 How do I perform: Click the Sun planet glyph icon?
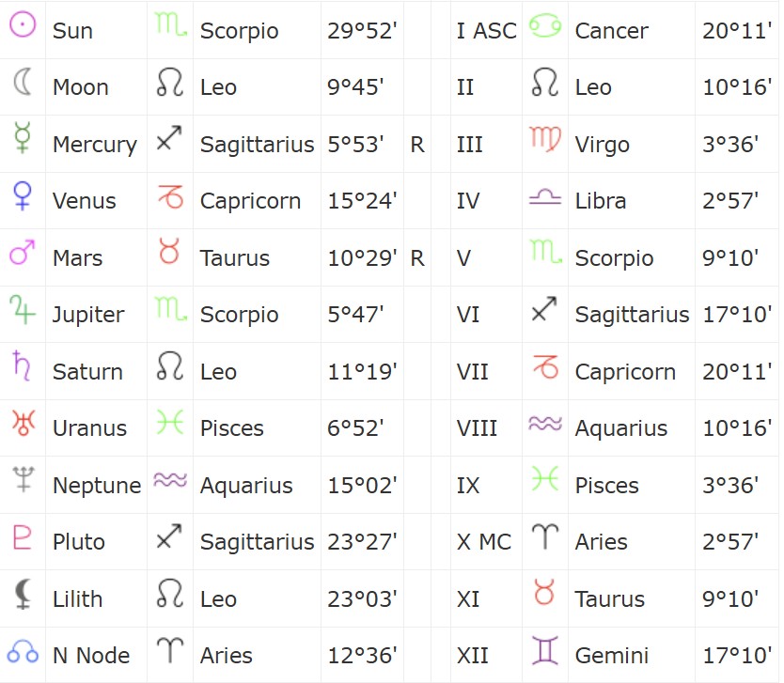(x=23, y=25)
